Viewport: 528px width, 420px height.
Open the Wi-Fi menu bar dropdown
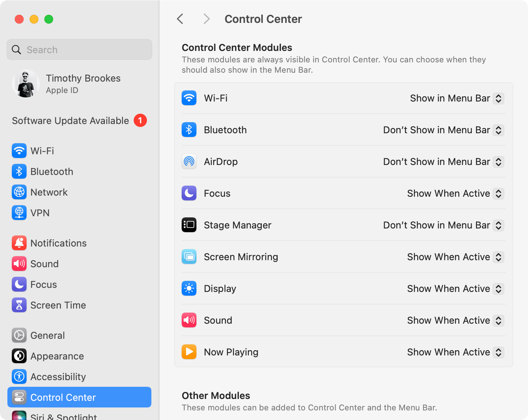tap(498, 98)
